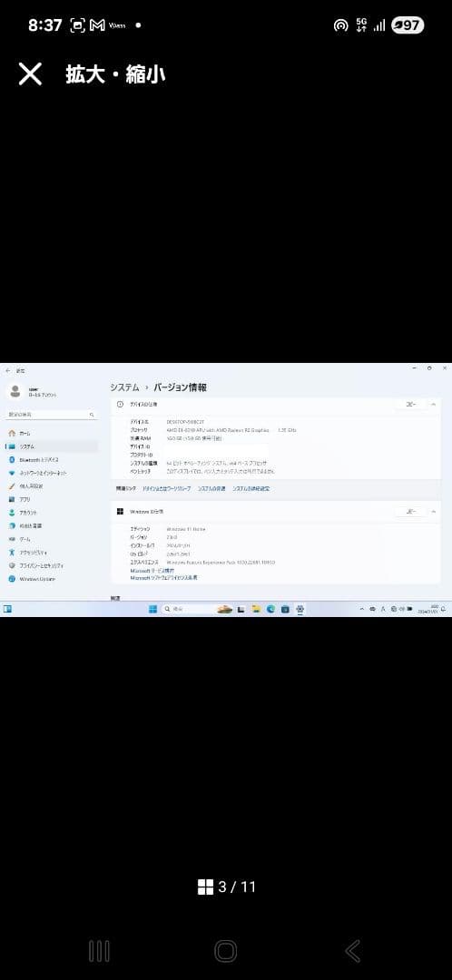This screenshot has height=980, width=452.
Task: Open Task View from the taskbar
Action: [x=241, y=609]
